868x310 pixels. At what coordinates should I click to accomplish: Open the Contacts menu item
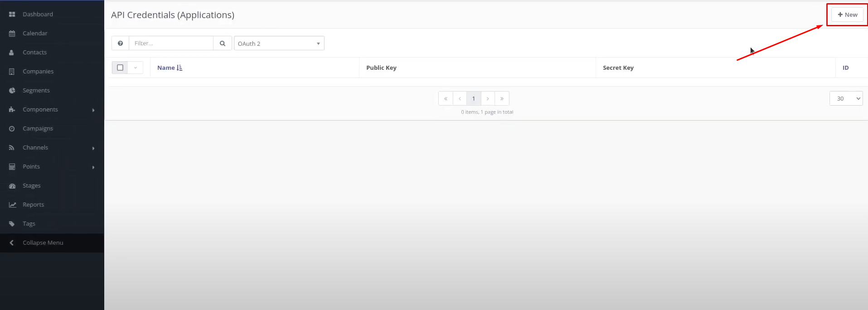coord(35,53)
